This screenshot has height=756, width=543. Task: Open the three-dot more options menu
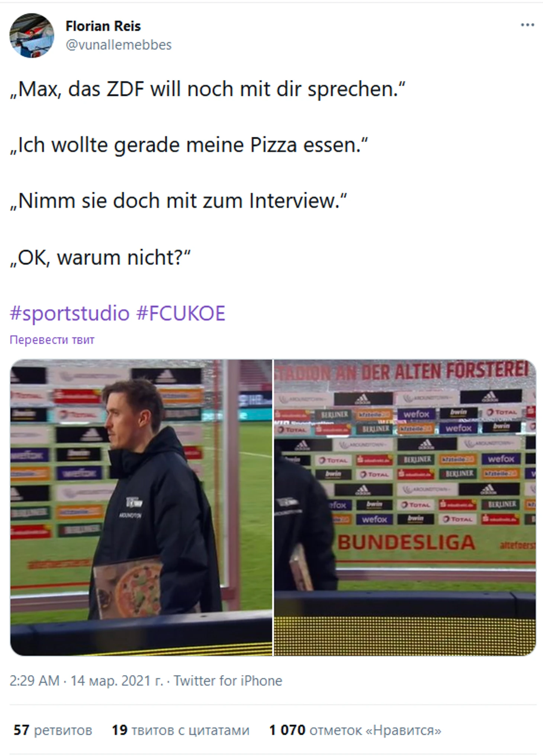[x=527, y=25]
